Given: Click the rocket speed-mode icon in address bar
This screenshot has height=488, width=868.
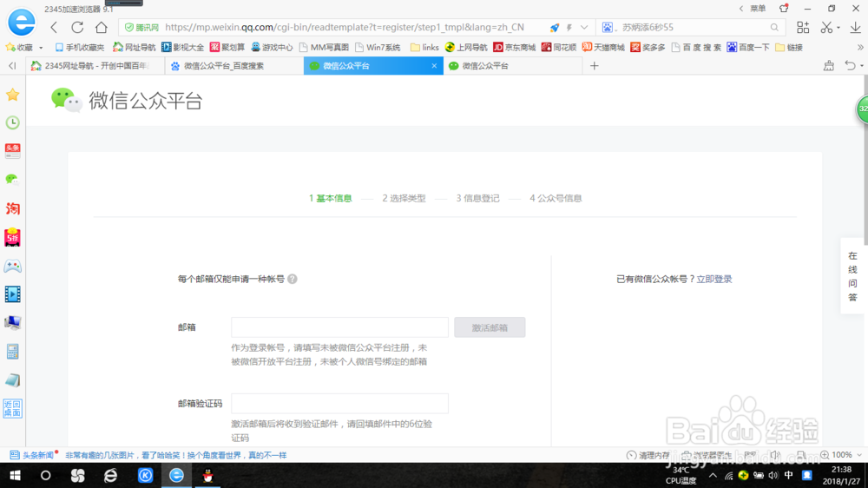Looking at the screenshot, I should 554,27.
